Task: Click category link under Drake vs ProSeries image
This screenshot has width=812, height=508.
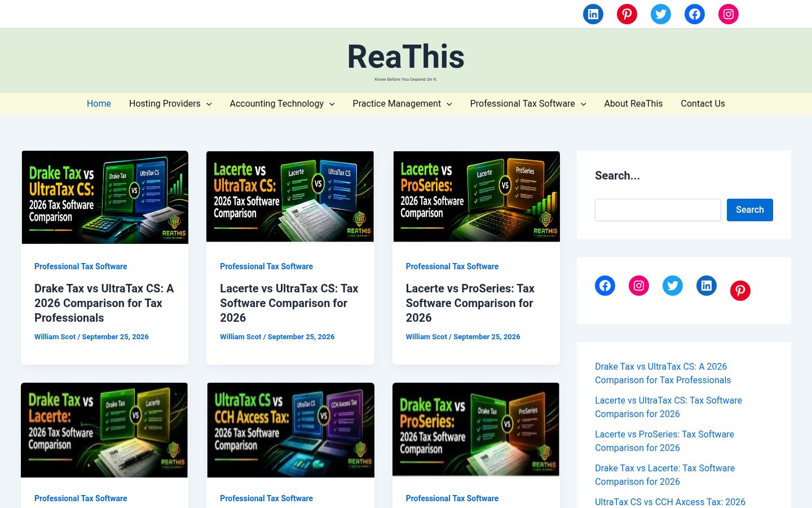Action: pos(452,498)
